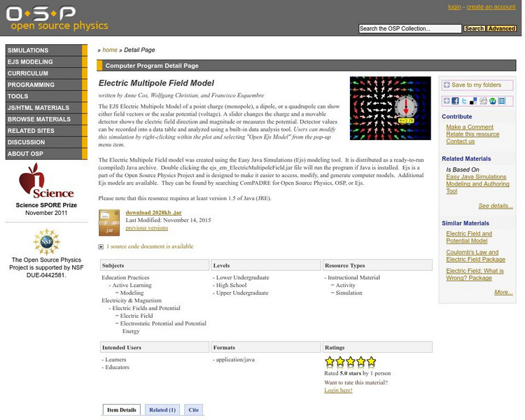This screenshot has width=525, height=420.
Task: Click More... under Similar Materials
Action: [x=503, y=293]
